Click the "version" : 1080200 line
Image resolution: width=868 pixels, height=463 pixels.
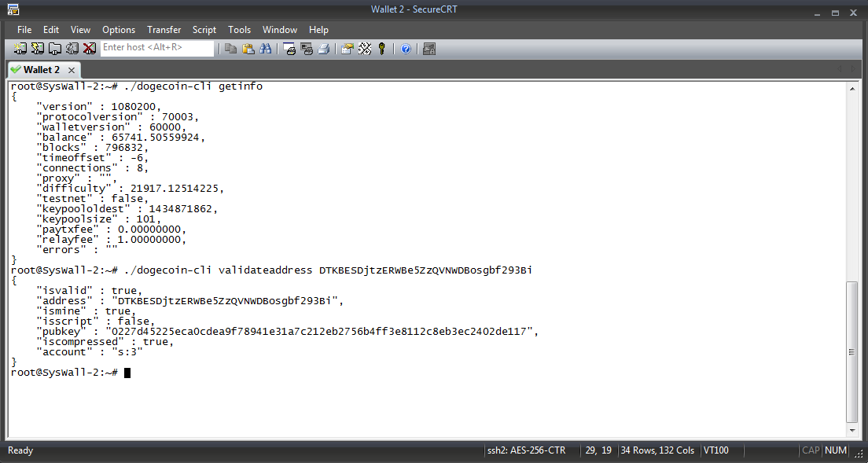pyautogui.click(x=99, y=106)
